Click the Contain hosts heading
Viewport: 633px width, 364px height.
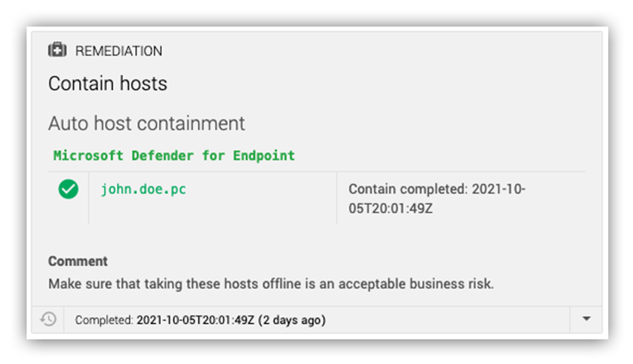click(x=107, y=84)
